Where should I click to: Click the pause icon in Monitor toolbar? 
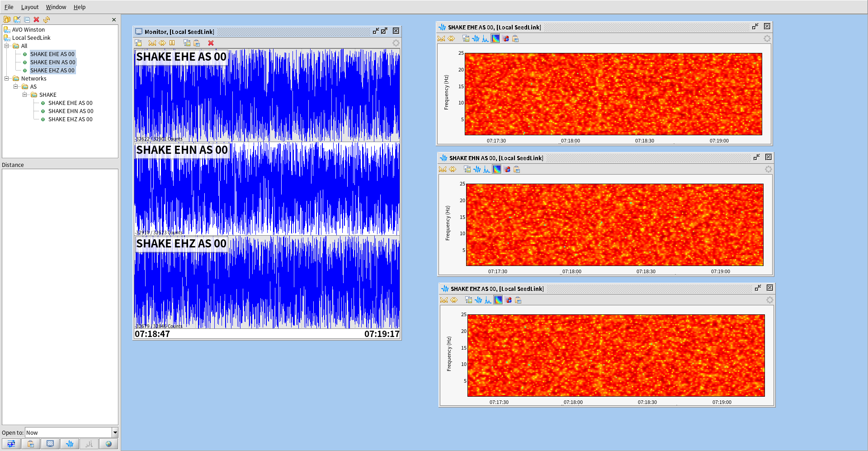pyautogui.click(x=172, y=43)
